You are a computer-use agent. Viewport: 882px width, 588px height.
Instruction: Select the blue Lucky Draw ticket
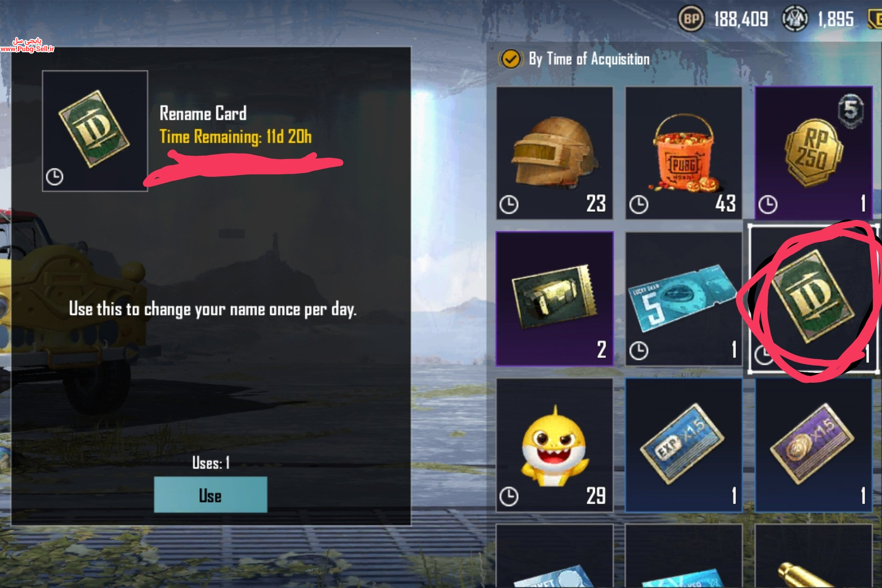[684, 299]
